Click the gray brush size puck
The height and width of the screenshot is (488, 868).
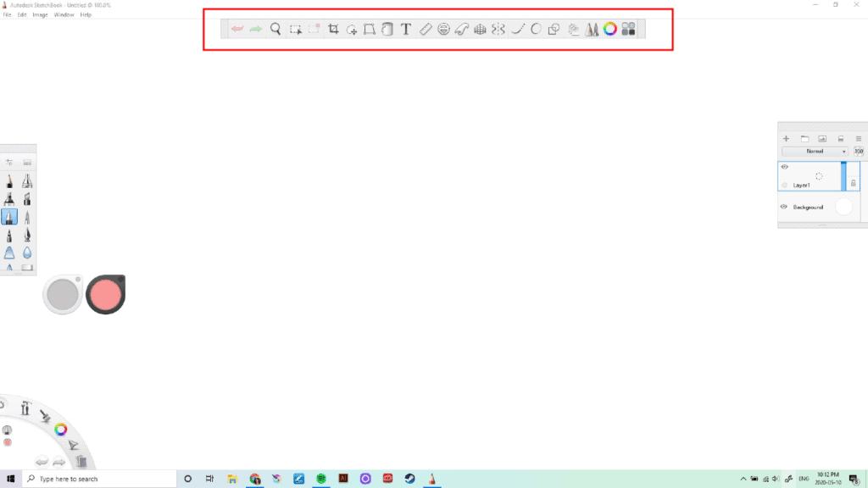click(x=63, y=294)
